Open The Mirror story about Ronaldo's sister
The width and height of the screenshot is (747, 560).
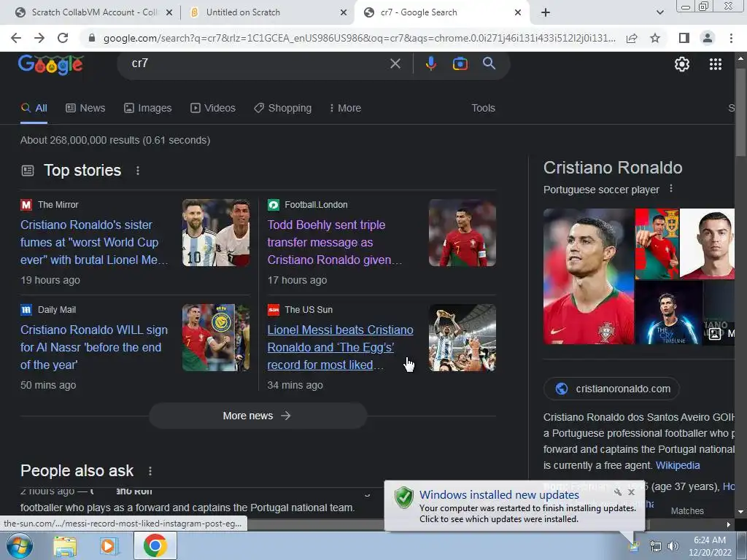(x=94, y=242)
